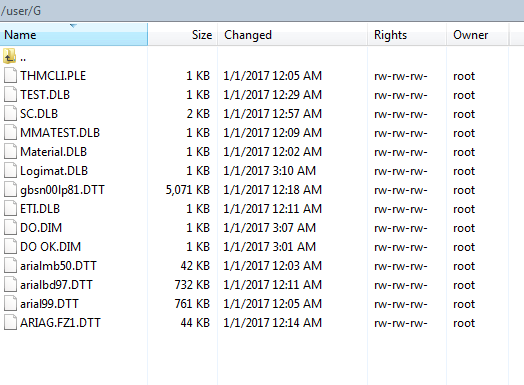Click the 1/1/2017 3:10 AM date
Viewport: 524px width, 385px height.
(270, 171)
